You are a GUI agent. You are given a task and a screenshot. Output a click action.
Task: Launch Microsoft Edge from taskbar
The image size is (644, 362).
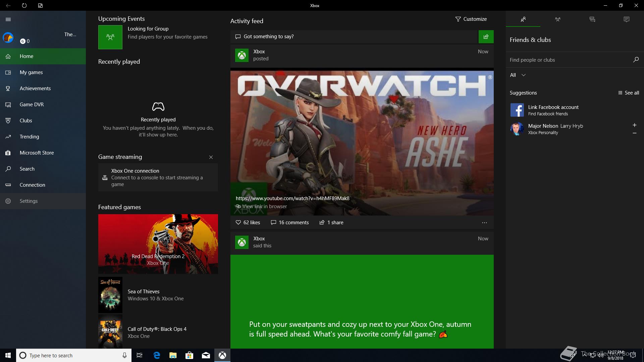coord(157,355)
